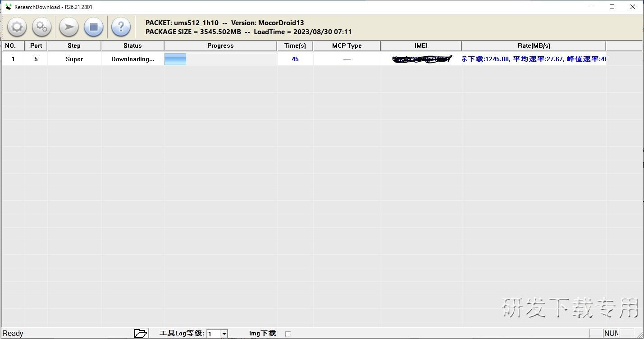Click the Port column header
The image size is (644, 339).
[36, 45]
